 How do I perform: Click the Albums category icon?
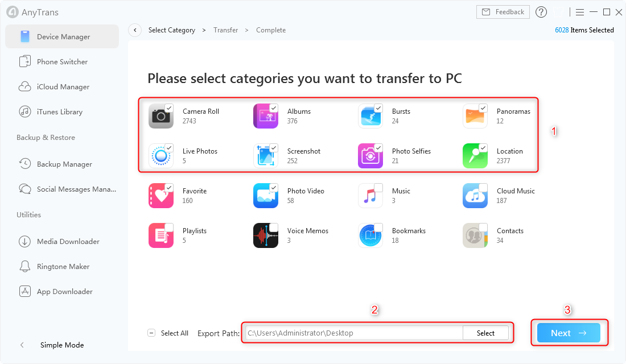tap(266, 115)
